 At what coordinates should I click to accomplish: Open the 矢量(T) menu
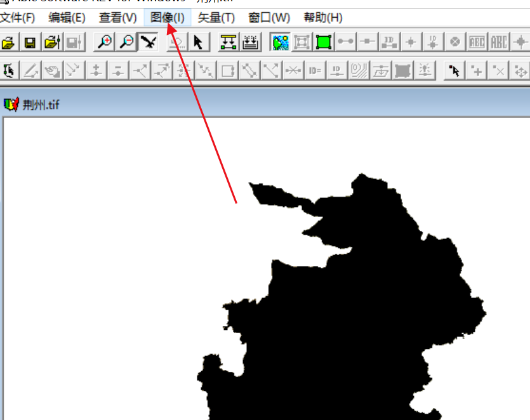point(216,18)
